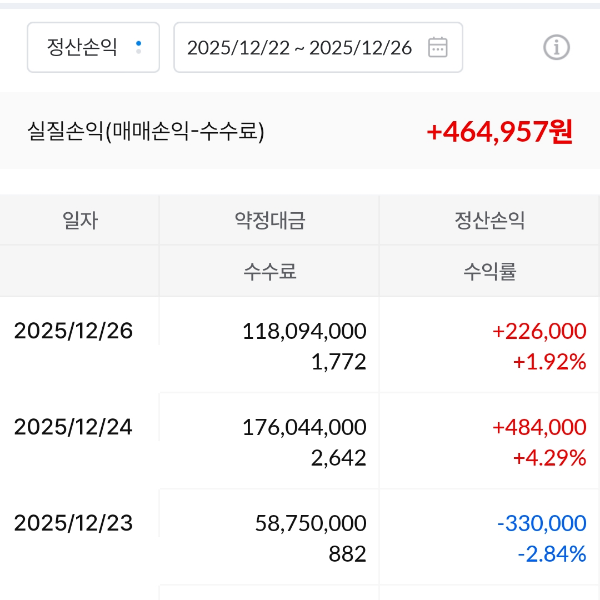Open the calendar date picker icon
The height and width of the screenshot is (600, 600).
tap(438, 47)
